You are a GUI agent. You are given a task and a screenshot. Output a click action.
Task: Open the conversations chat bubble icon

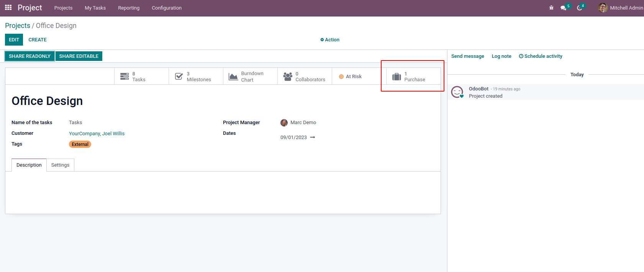point(563,8)
